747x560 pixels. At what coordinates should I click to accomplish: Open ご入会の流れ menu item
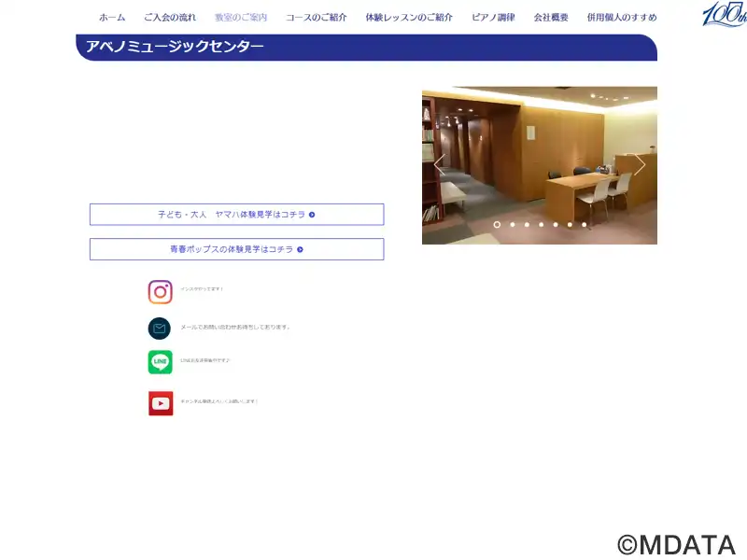[170, 18]
